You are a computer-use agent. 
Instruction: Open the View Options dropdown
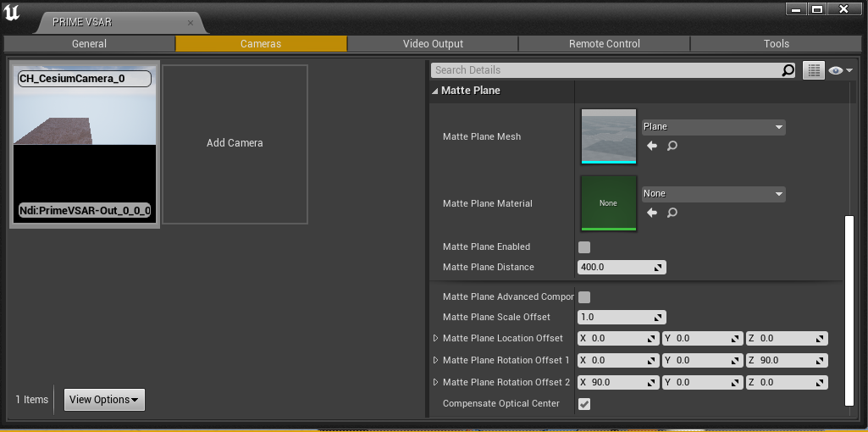(105, 400)
